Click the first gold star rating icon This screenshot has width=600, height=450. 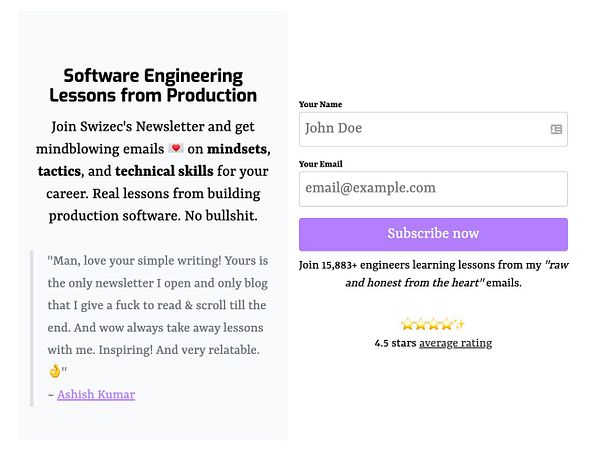pos(407,325)
